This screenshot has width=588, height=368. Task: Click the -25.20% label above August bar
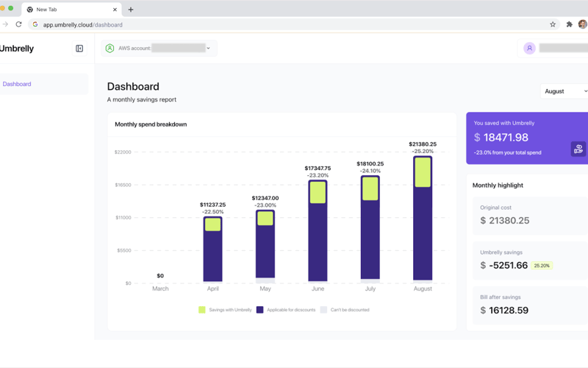click(423, 152)
